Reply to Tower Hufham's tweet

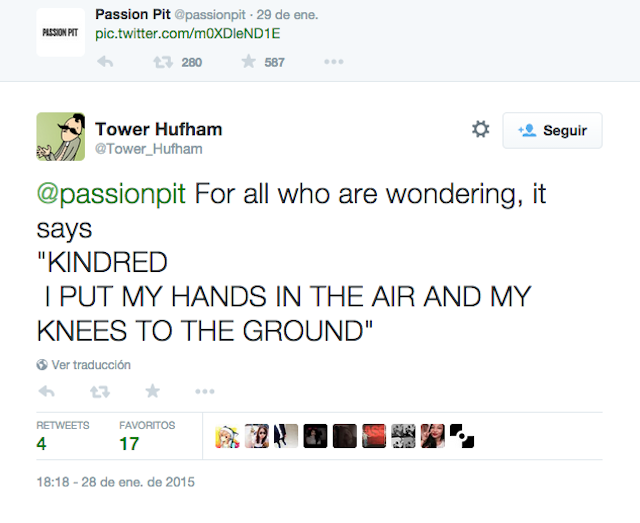point(45,391)
